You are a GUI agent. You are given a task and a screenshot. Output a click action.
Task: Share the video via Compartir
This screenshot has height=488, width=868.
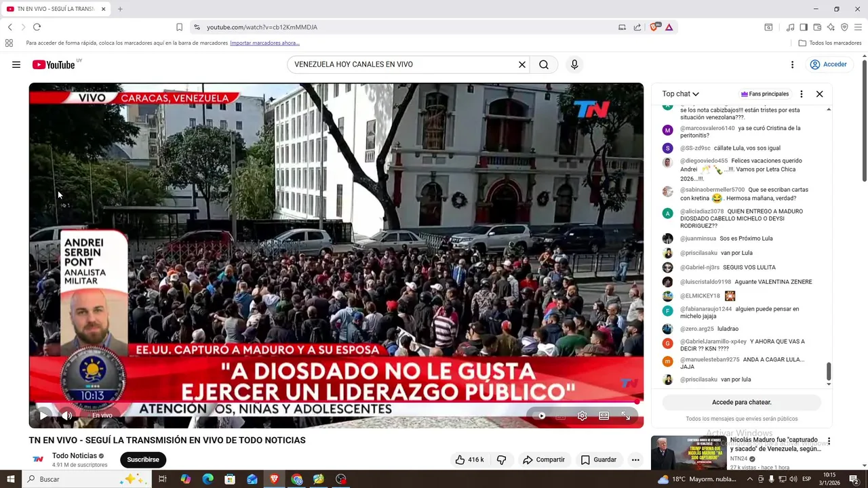[544, 460]
